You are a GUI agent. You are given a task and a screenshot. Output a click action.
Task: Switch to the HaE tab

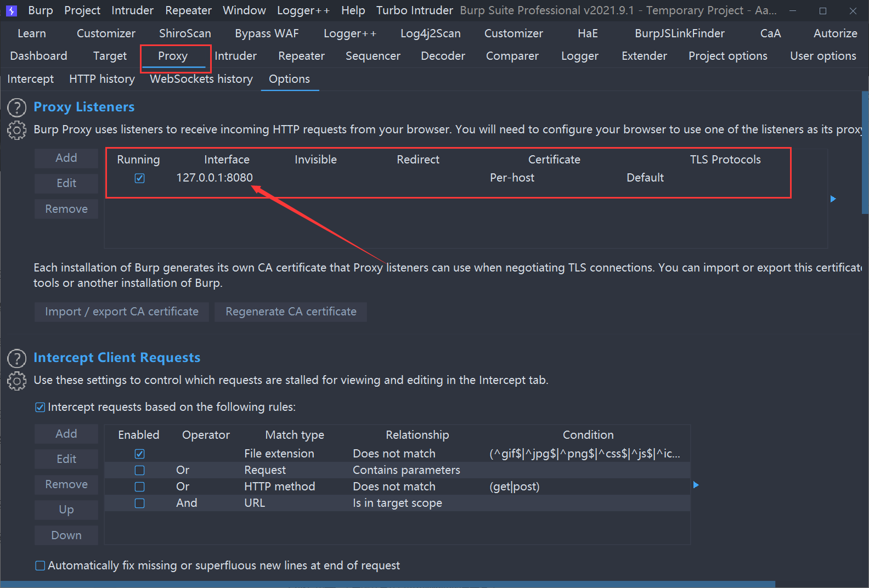click(x=588, y=33)
